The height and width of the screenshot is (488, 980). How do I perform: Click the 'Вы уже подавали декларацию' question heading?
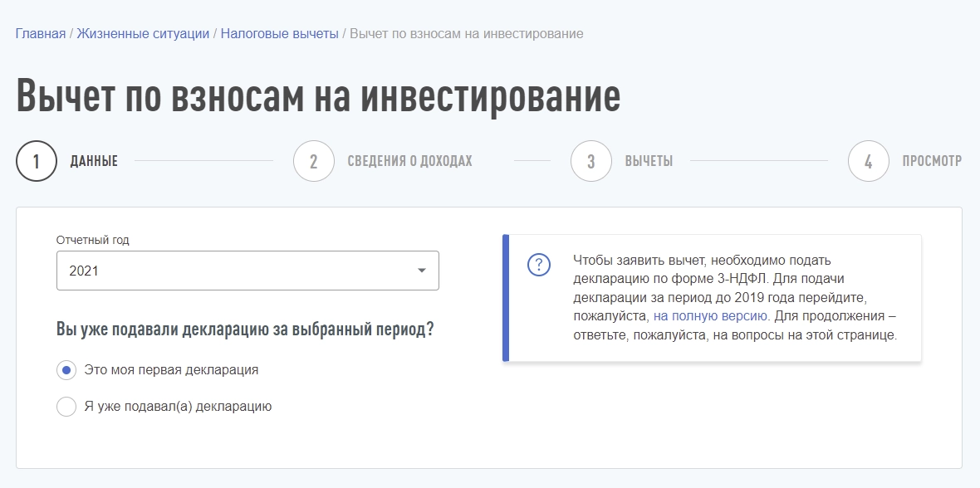click(x=245, y=329)
